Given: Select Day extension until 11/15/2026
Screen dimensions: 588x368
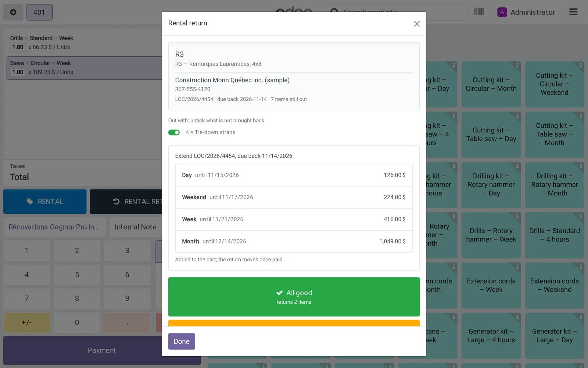Looking at the screenshot, I should (294, 175).
